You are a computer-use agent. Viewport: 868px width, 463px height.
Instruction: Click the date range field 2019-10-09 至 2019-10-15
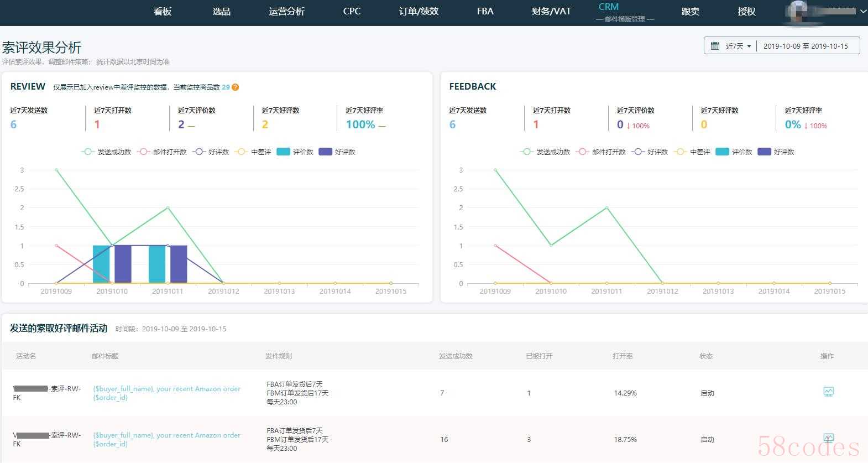point(806,46)
